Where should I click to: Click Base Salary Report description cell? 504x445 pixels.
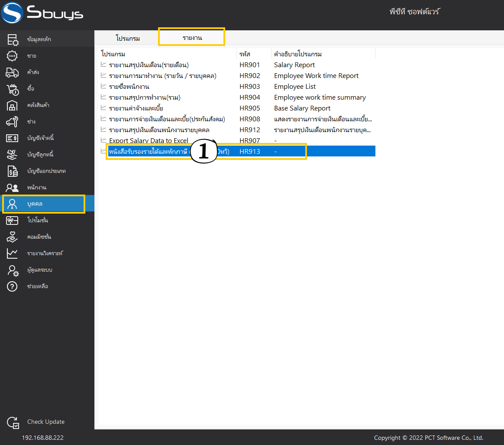pos(302,108)
